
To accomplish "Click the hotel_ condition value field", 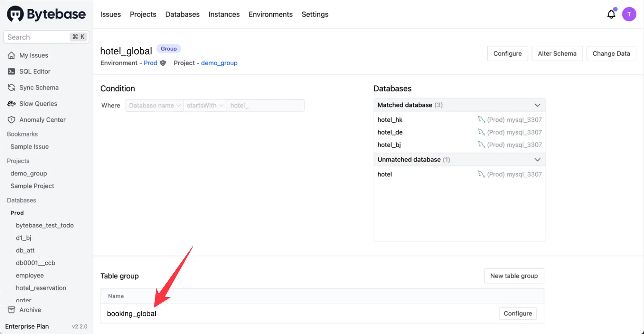I will click(x=265, y=105).
